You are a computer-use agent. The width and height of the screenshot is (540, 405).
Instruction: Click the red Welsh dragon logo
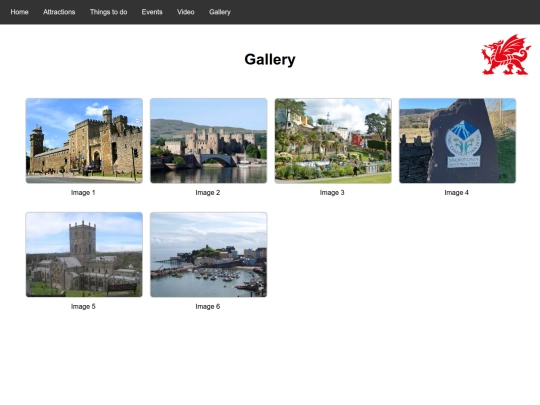tap(506, 54)
